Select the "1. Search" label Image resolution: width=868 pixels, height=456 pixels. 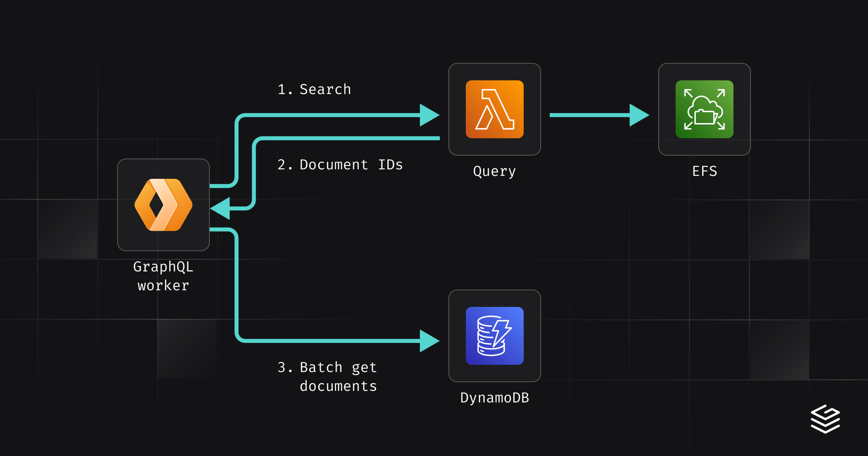(314, 90)
